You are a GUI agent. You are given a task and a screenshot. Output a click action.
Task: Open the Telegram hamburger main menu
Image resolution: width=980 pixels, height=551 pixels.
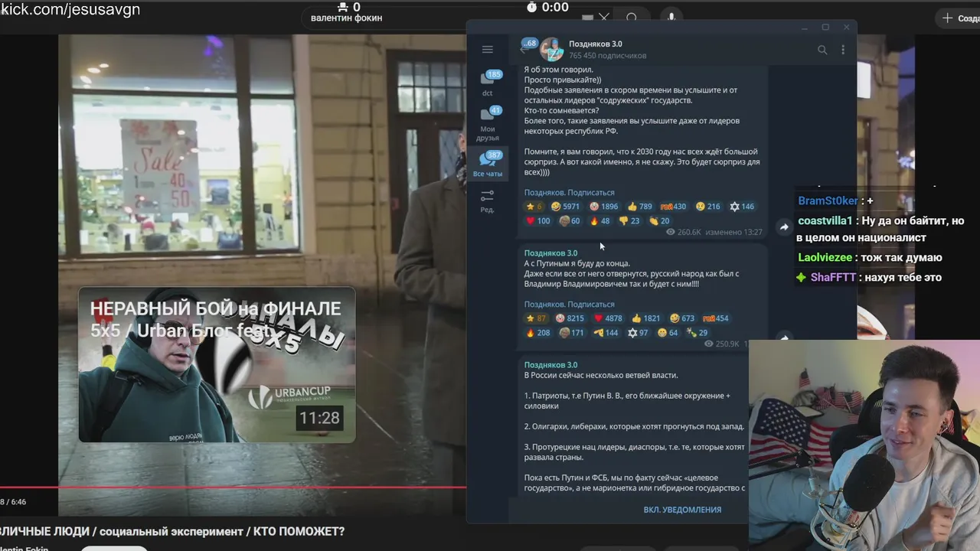[x=488, y=50]
